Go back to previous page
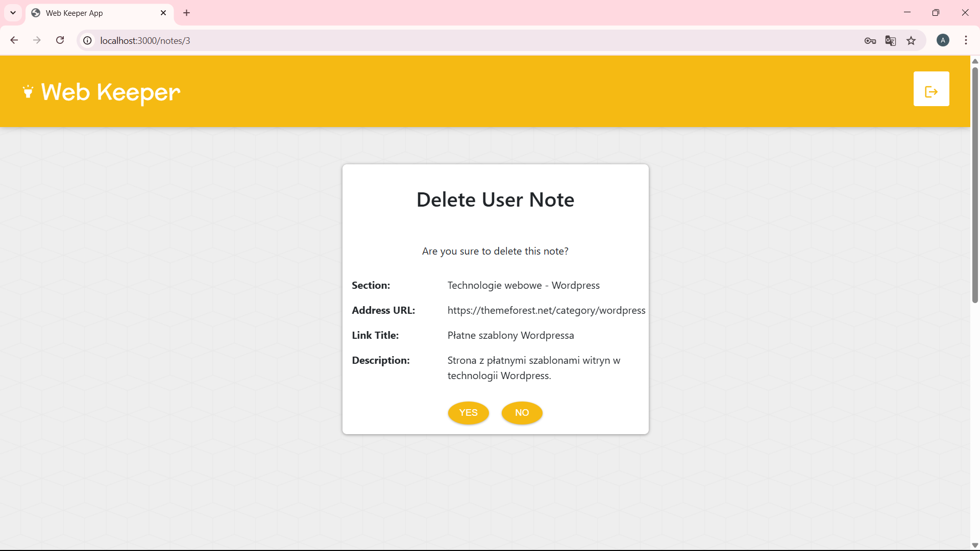 click(14, 40)
